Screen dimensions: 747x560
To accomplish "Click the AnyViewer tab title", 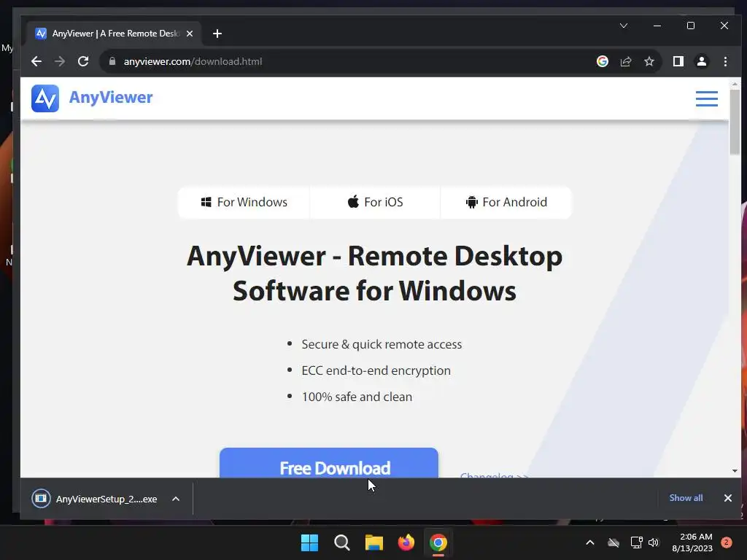I will [116, 34].
